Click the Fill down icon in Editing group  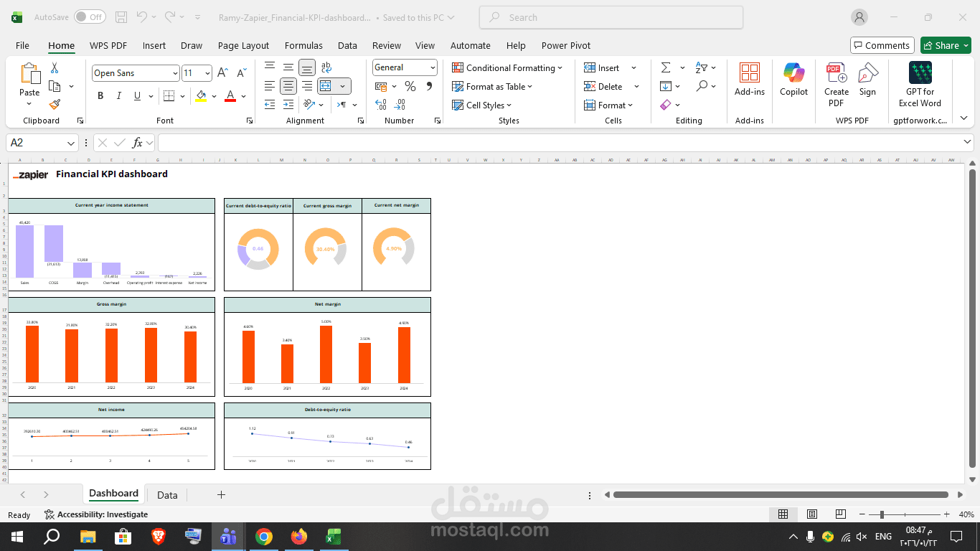point(666,86)
